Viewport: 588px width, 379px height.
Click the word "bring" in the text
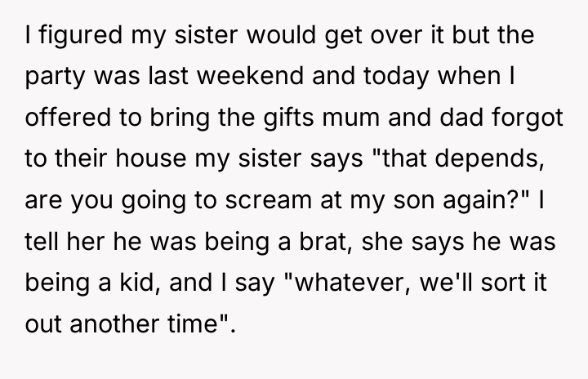point(180,118)
